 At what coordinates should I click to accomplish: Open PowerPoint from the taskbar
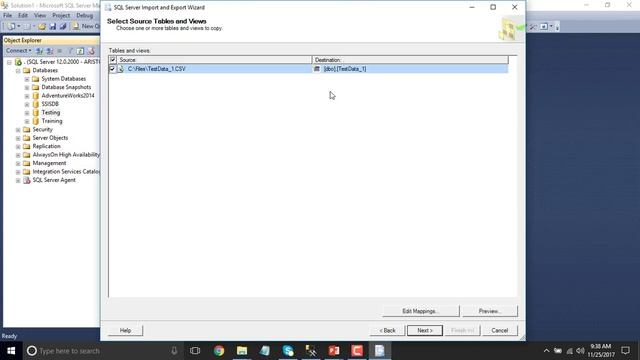click(334, 351)
